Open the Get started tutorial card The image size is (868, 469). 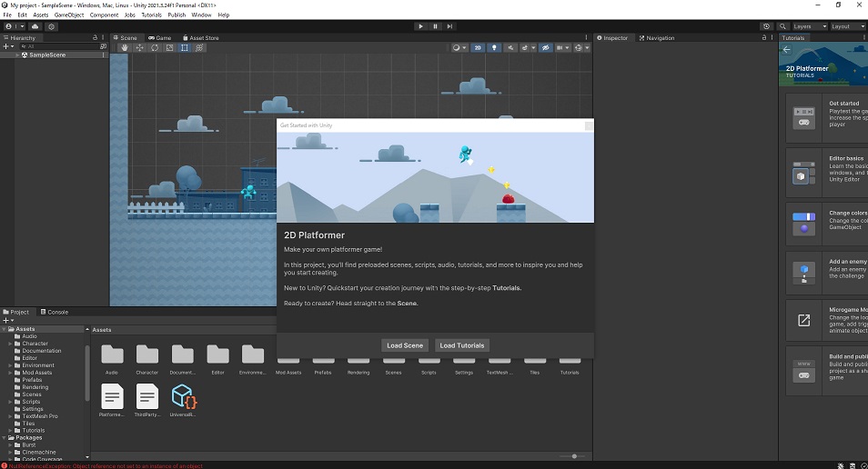tap(827, 118)
